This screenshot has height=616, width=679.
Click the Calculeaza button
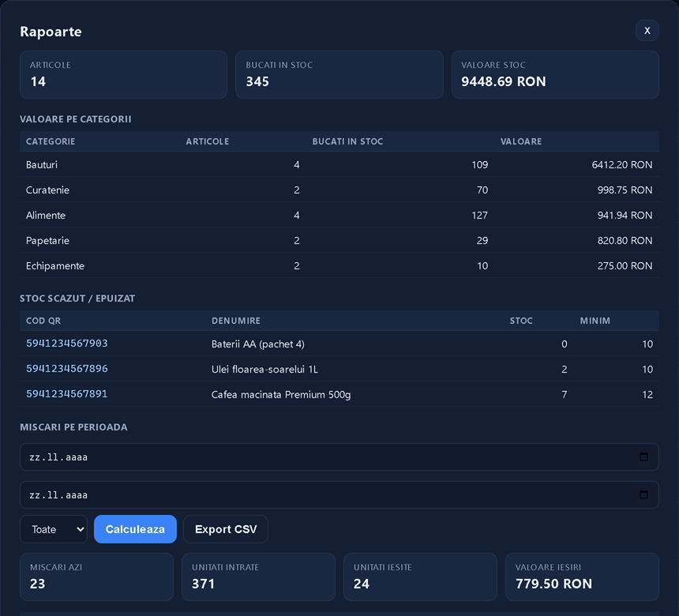tap(135, 529)
